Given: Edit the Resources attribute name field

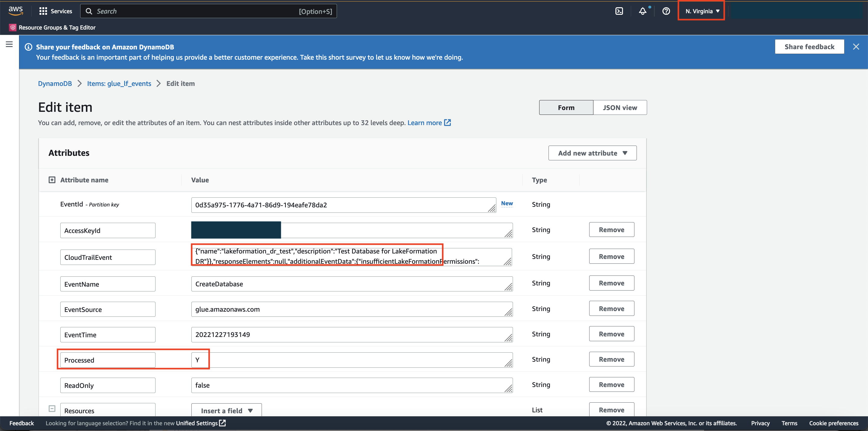Looking at the screenshot, I should [108, 410].
